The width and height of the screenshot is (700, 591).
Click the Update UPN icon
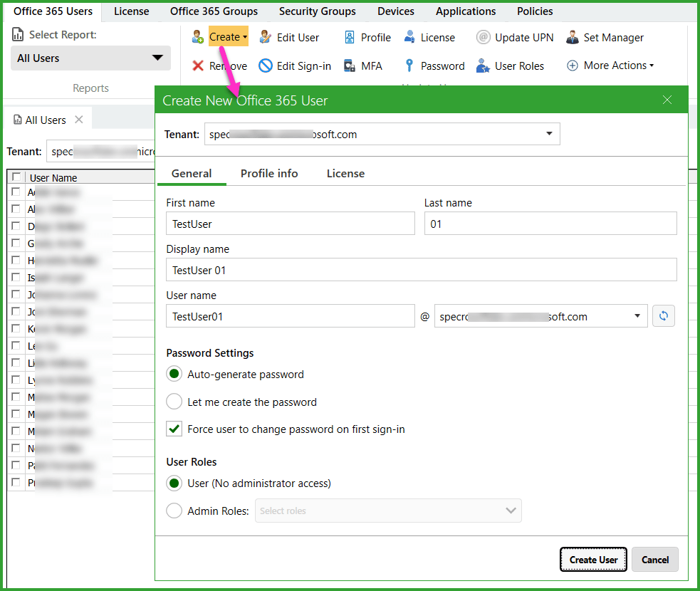(x=483, y=37)
